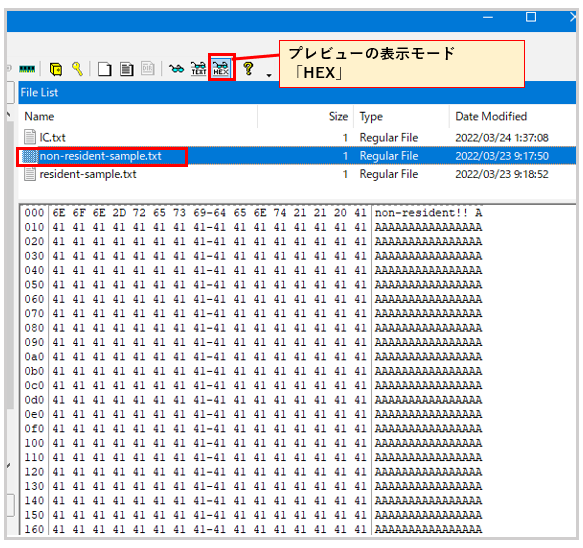The height and width of the screenshot is (548, 583).
Task: Select automatic preview mode glasses icon
Action: (176, 69)
